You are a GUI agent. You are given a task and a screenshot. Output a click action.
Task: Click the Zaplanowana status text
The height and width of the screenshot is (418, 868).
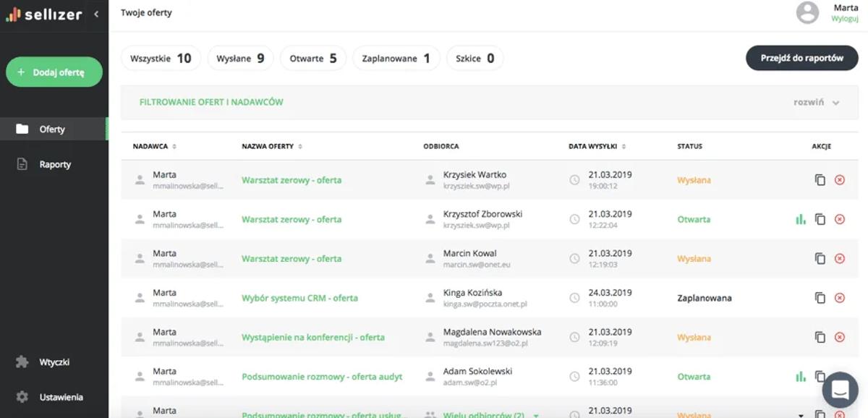[x=704, y=298]
